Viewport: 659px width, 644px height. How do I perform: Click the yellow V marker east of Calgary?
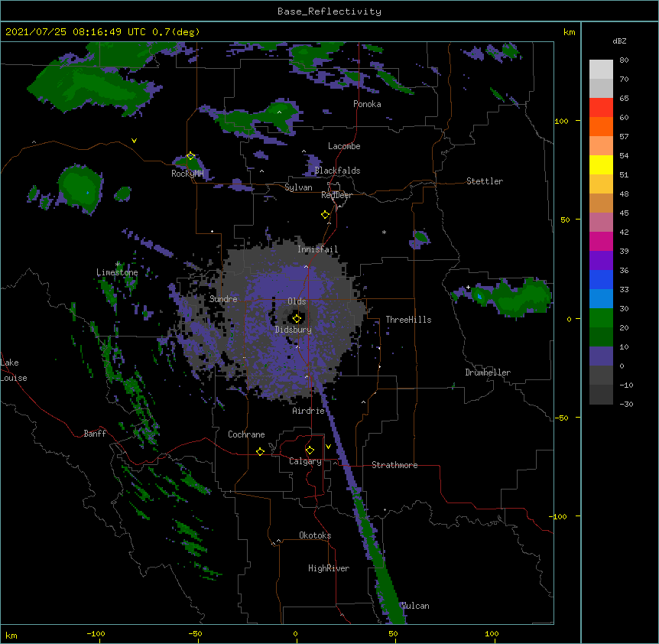point(328,447)
